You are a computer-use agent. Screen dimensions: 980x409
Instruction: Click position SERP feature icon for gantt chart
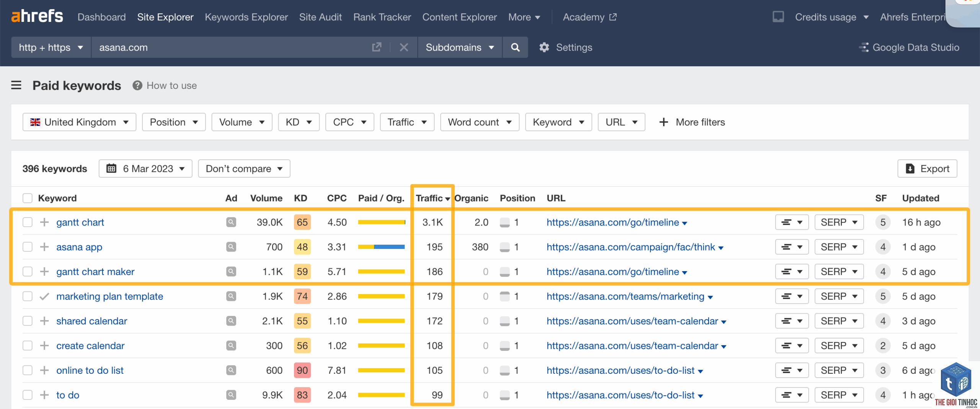point(505,222)
